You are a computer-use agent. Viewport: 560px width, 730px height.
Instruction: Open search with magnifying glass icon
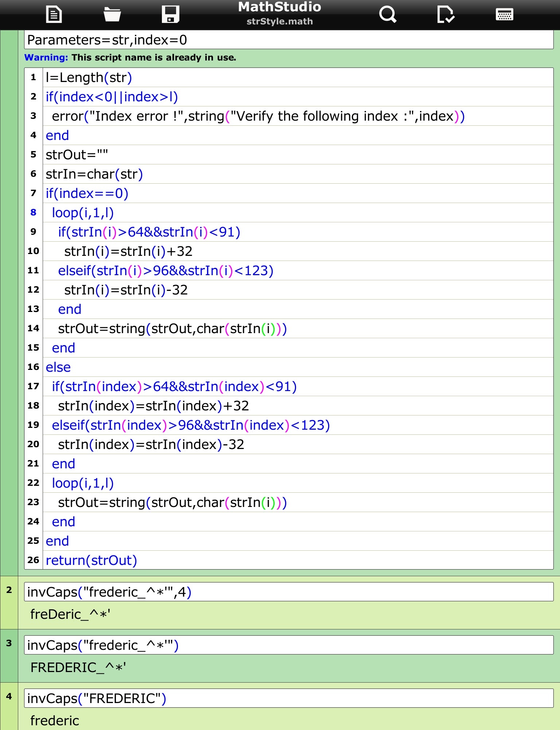click(x=388, y=15)
